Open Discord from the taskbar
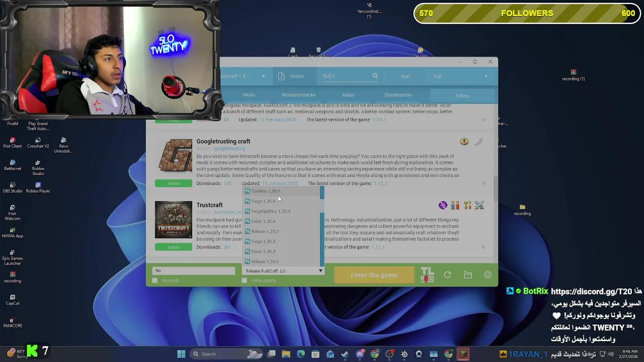This screenshot has height=362, width=644. 360,354
